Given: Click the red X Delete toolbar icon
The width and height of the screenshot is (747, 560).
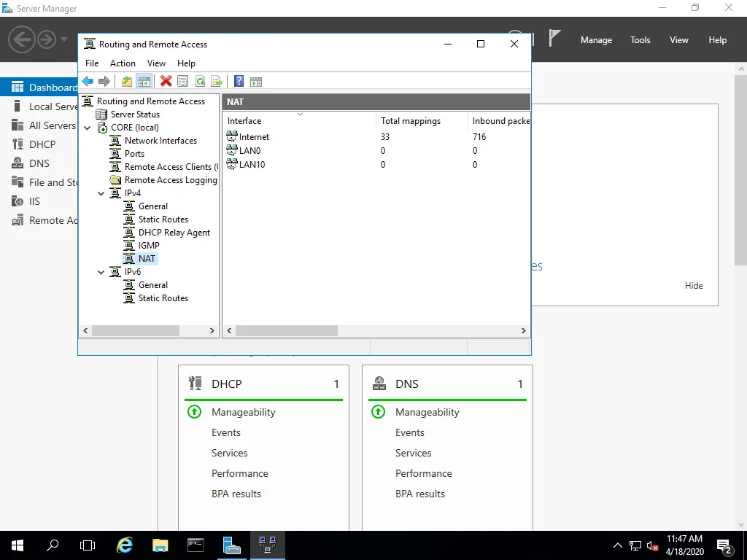Looking at the screenshot, I should tap(166, 82).
